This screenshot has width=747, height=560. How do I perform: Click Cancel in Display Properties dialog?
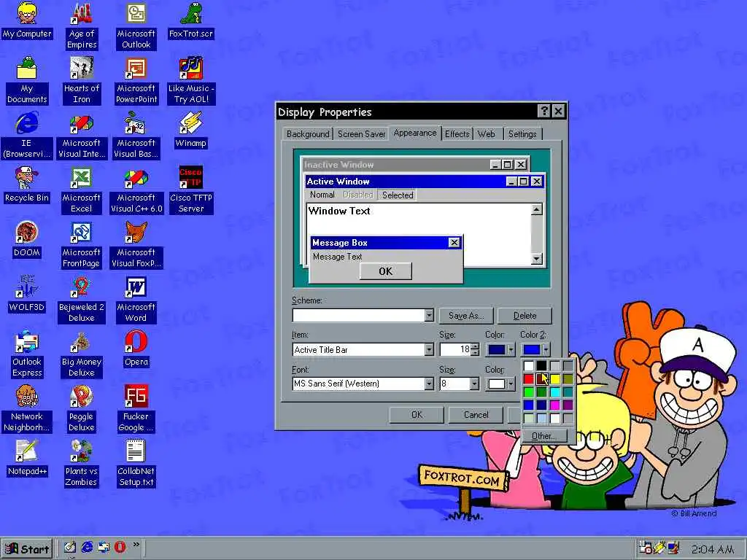476,415
